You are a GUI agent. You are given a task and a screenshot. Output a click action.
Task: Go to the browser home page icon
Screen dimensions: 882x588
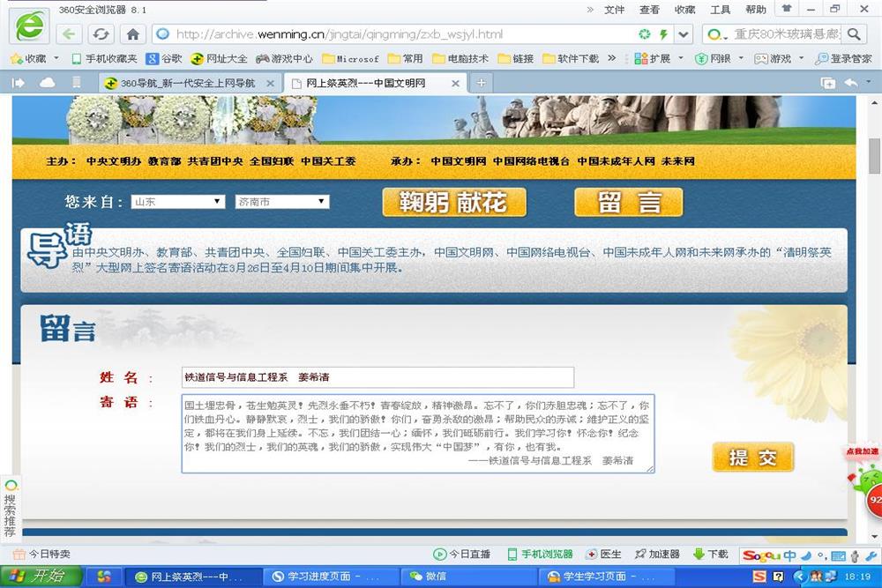point(132,34)
